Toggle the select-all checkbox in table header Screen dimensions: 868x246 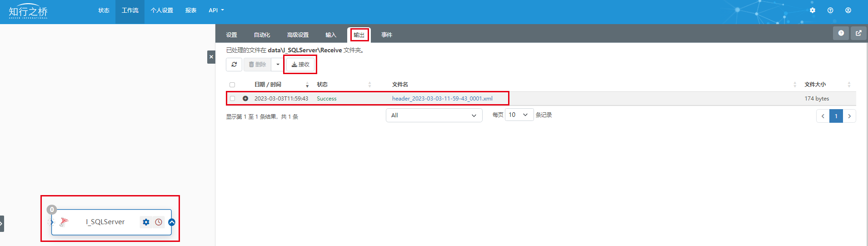coord(232,85)
